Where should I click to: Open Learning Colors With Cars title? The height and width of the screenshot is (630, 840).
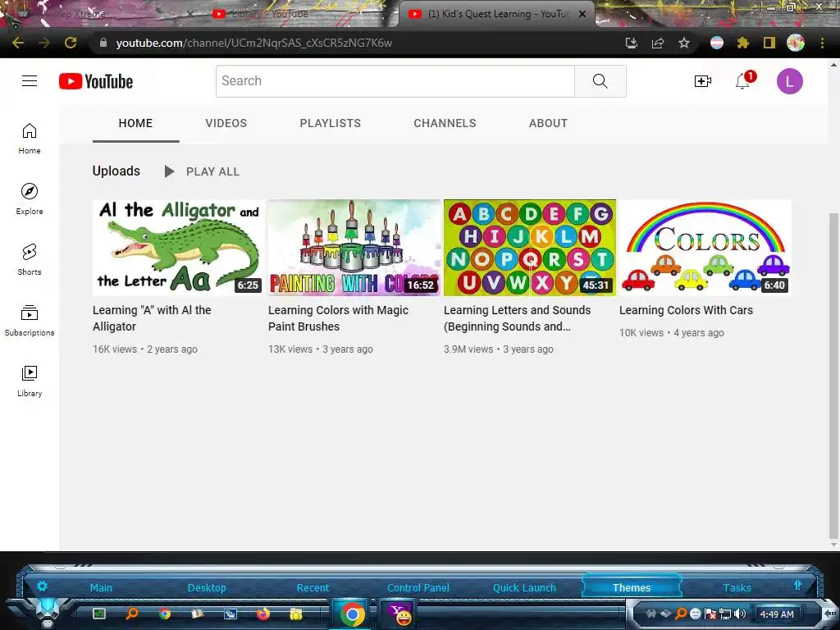(686, 310)
